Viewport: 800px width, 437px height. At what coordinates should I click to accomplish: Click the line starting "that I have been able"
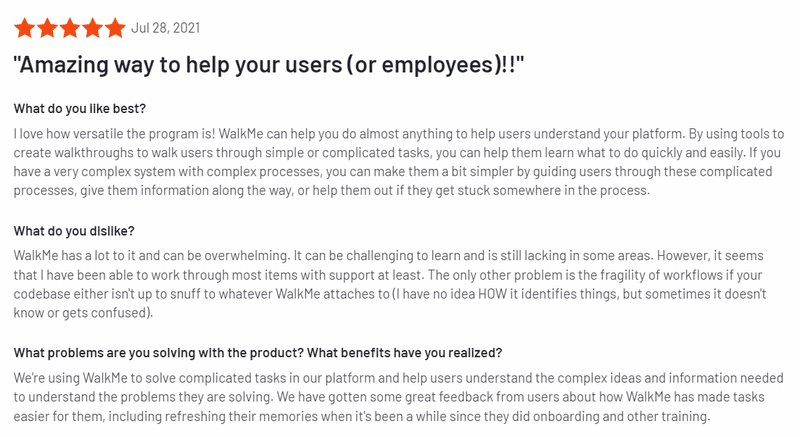click(x=399, y=274)
